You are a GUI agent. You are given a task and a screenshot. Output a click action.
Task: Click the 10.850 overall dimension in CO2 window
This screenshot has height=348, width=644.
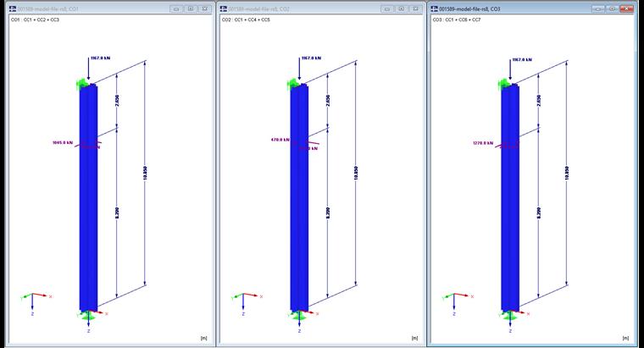click(356, 173)
